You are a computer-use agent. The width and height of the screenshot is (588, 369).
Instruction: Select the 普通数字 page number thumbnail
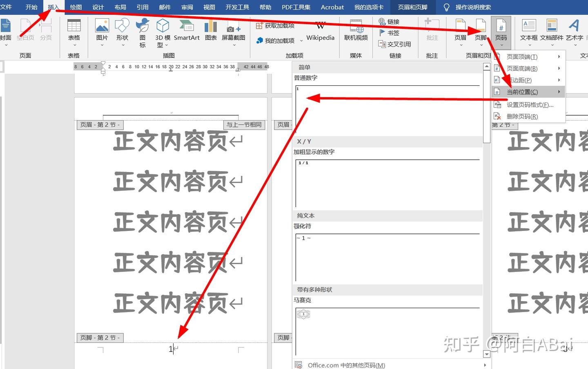(x=387, y=109)
